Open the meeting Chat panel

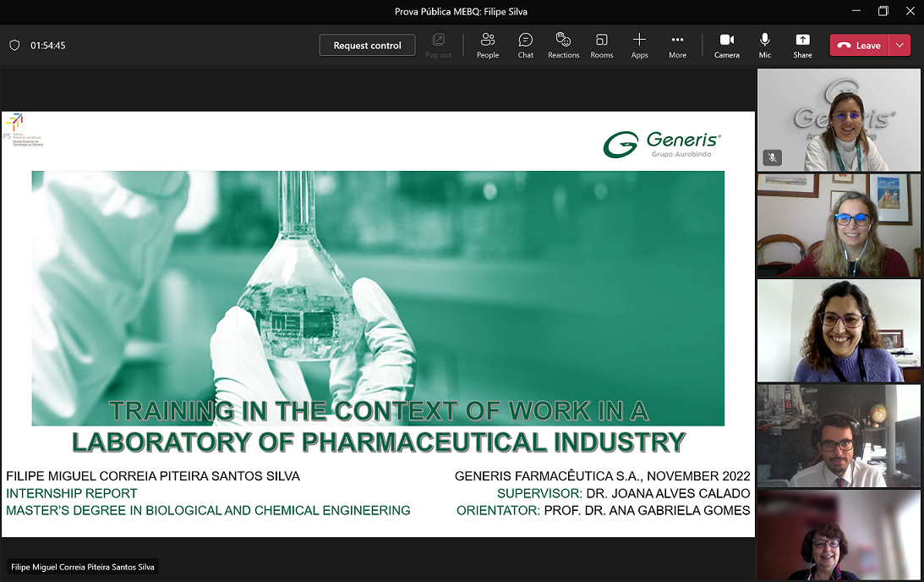click(x=526, y=45)
